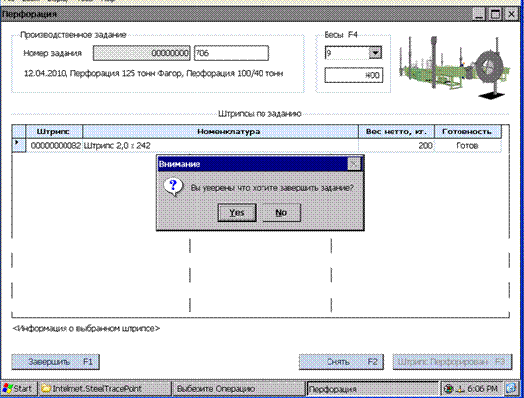Click Штрипс Перфорирован F3 button
The height and width of the screenshot is (398, 524).
coord(452,362)
